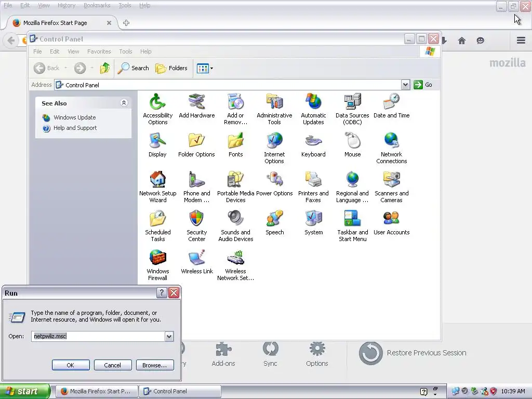This screenshot has height=399, width=532.
Task: Open the Control Panel View menu
Action: (73, 51)
